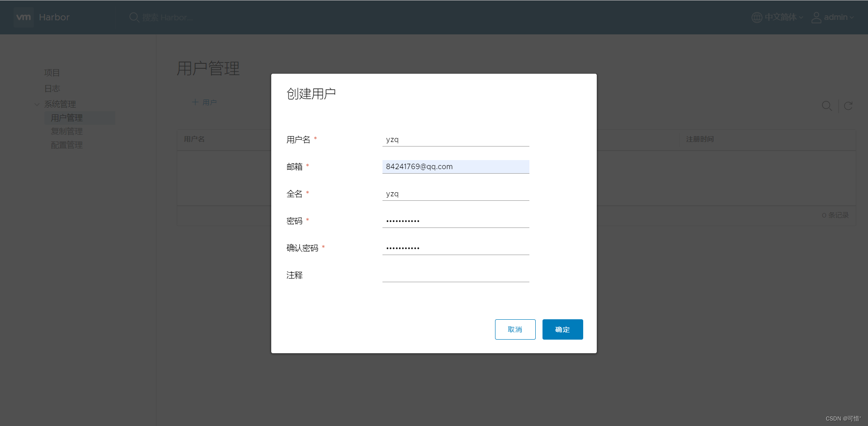Click the VMware vm logo icon
Viewport: 868px width, 426px height.
coord(24,17)
